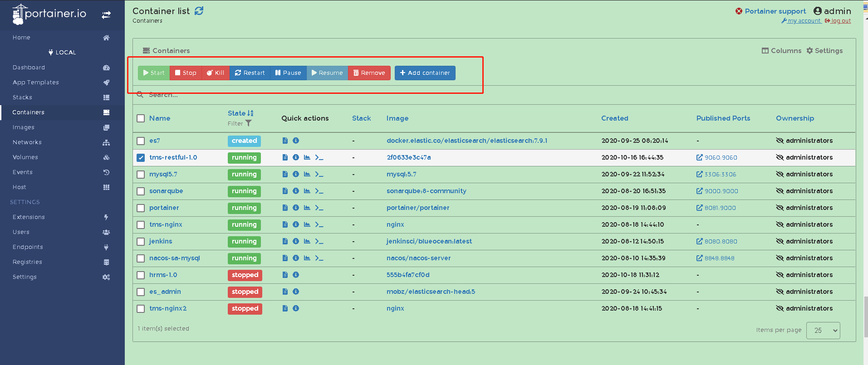Screen dimensions: 868x365
Task: Check the jenkins container checkbox
Action: [141, 242]
